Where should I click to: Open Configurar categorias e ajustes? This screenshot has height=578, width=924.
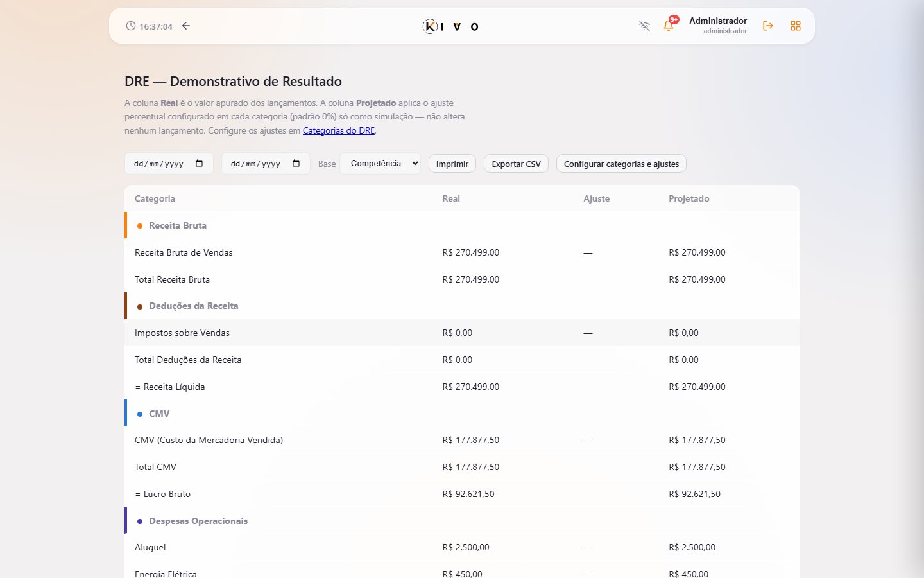click(621, 164)
